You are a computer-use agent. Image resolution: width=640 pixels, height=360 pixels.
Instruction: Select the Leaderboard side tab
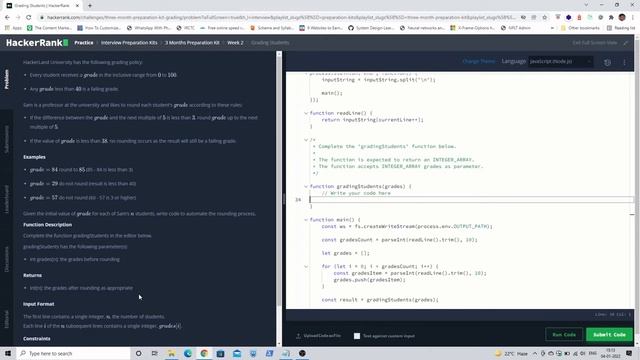[6, 199]
